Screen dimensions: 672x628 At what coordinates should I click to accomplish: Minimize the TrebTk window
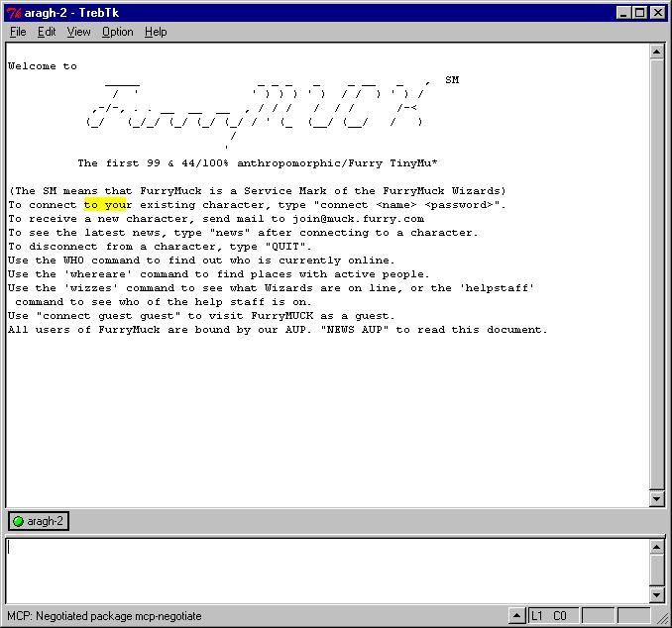(623, 13)
